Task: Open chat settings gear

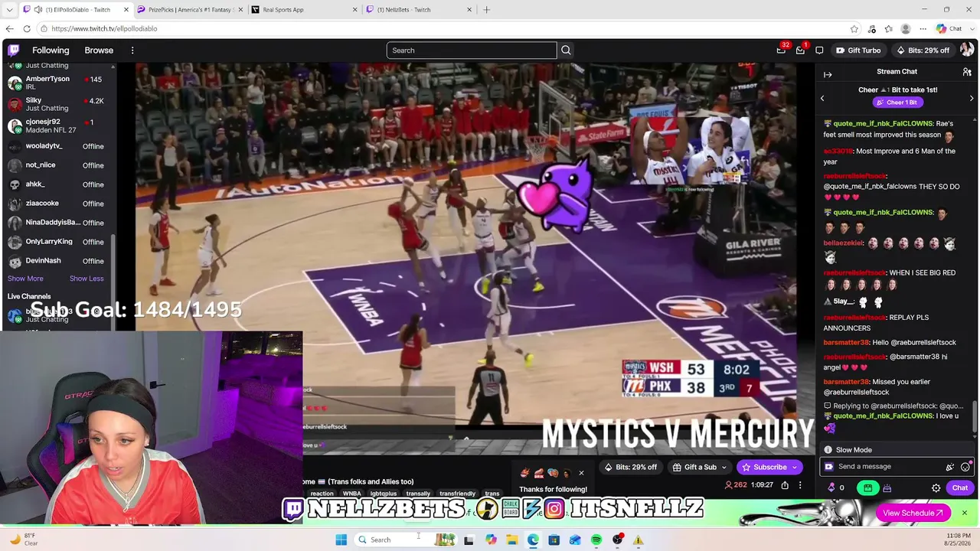Action: 936,488
